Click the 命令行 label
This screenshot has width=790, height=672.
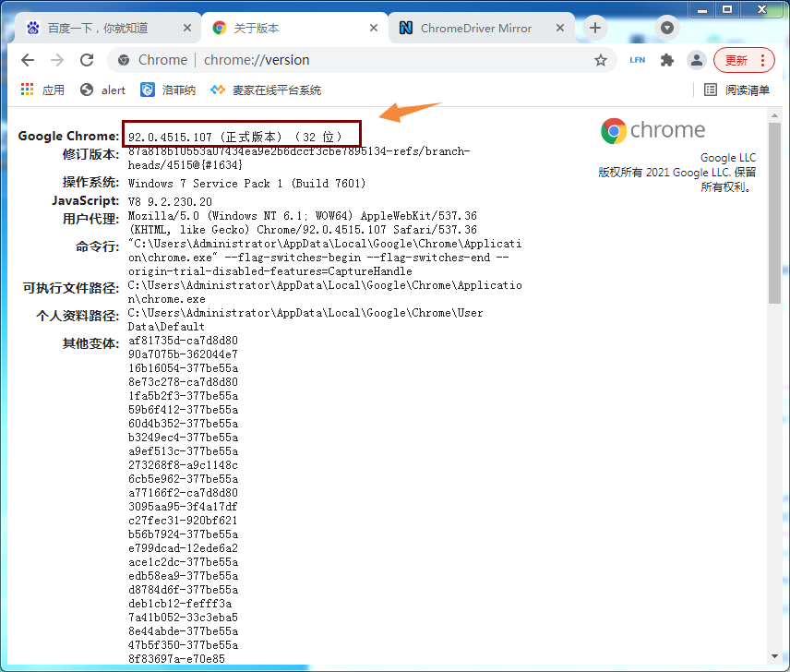point(97,246)
